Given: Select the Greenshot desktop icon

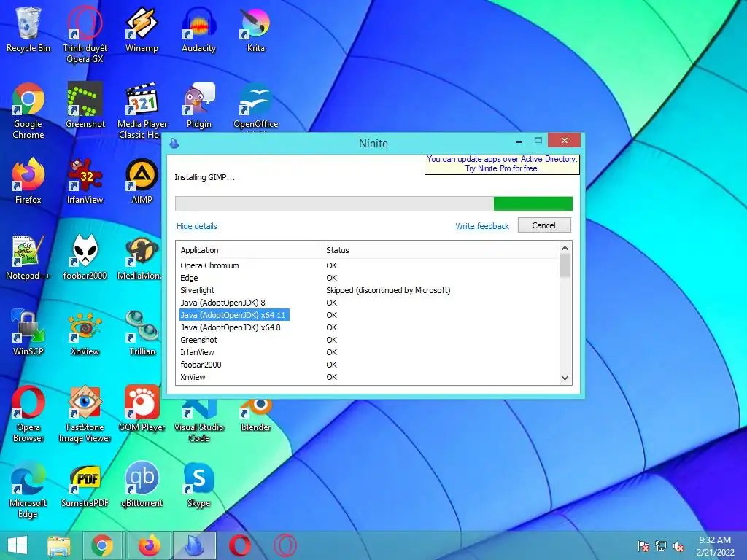Looking at the screenshot, I should [85, 105].
